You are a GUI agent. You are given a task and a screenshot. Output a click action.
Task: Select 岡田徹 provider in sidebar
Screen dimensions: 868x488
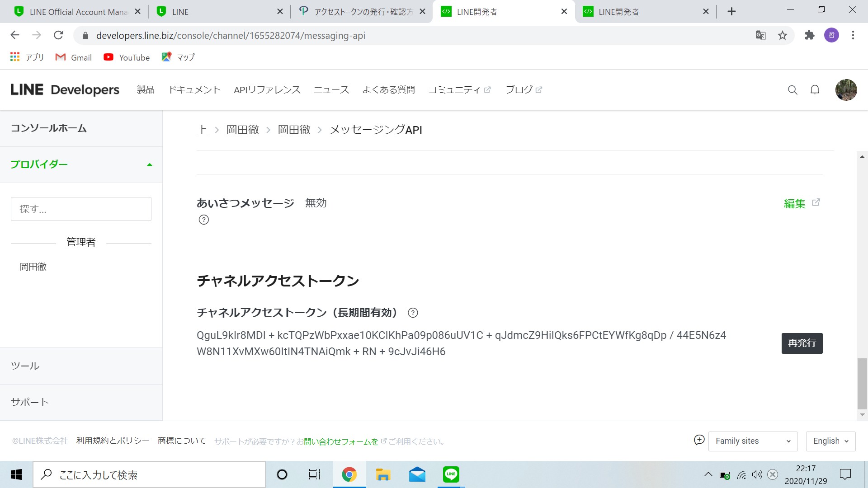click(x=33, y=267)
